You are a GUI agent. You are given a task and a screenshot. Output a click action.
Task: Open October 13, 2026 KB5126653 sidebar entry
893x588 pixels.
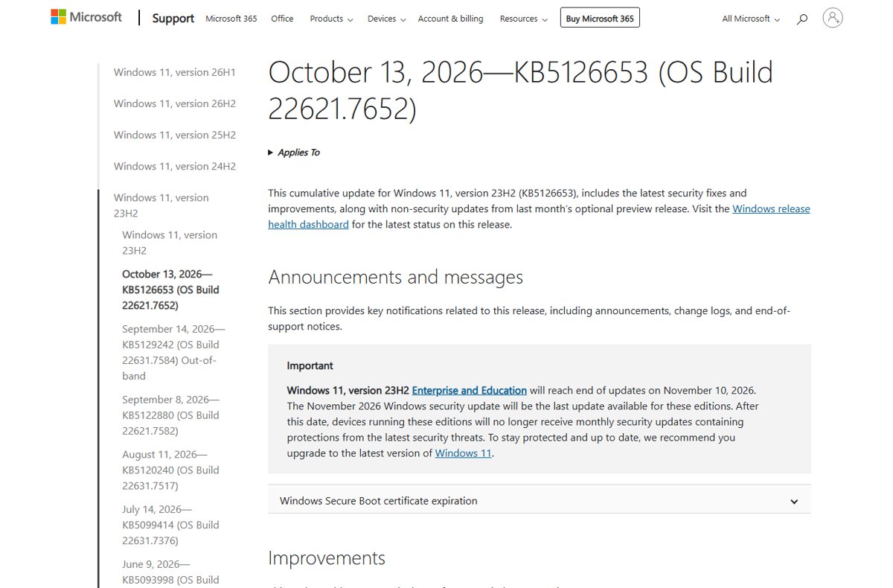[x=170, y=290]
